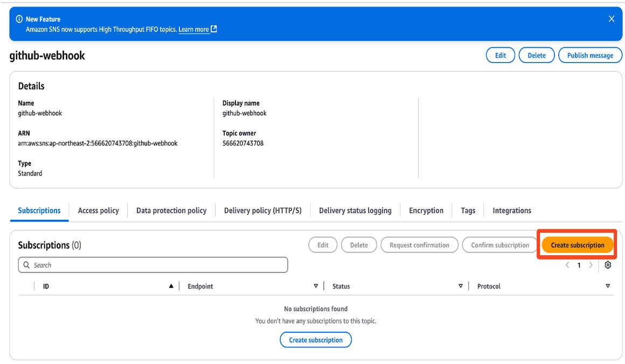This screenshot has height=364, width=625.
Task: Go to previous subscriptions page arrow
Action: 567,265
